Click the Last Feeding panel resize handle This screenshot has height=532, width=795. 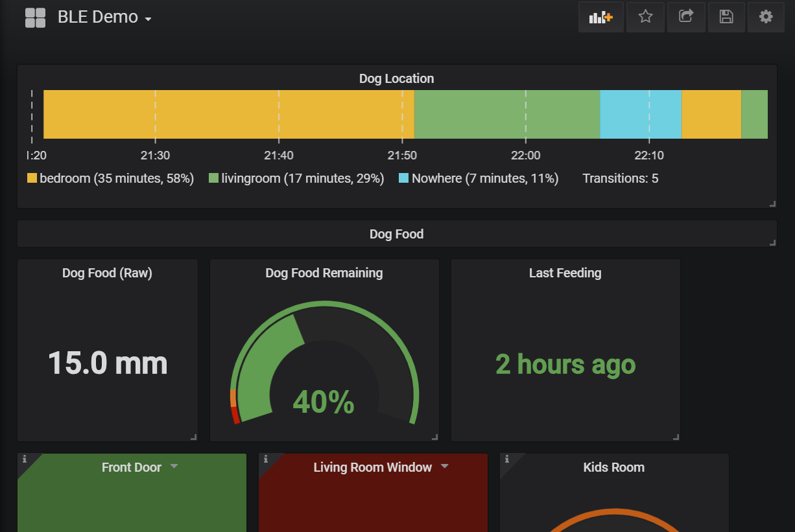coord(676,437)
